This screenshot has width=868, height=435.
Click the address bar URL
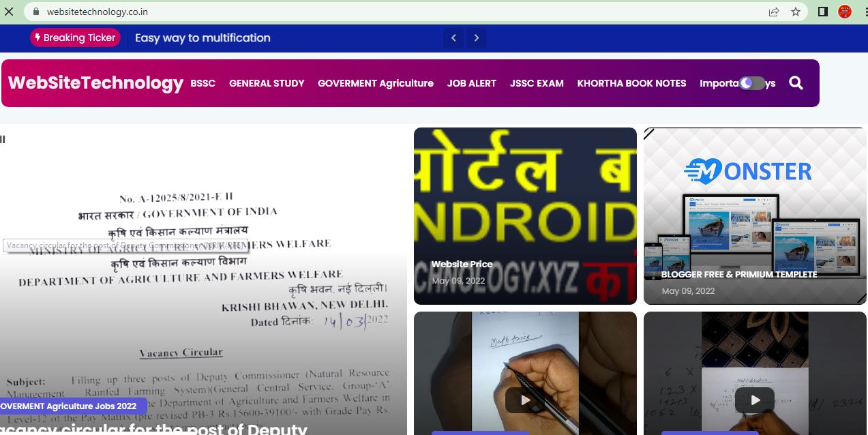point(98,12)
